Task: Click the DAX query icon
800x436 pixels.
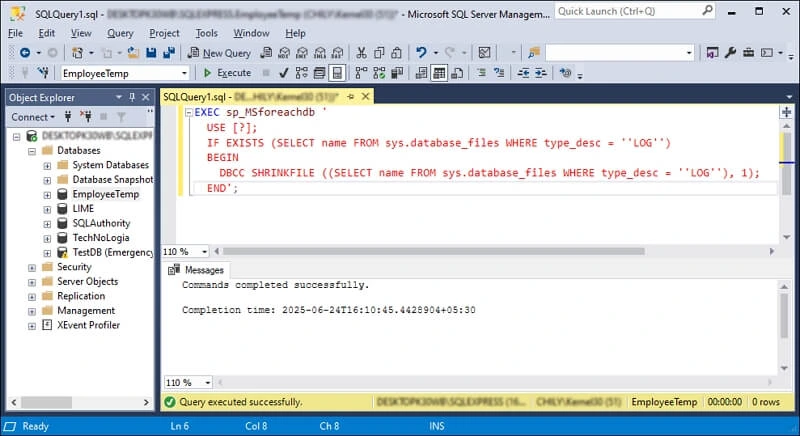Action: coord(338,53)
